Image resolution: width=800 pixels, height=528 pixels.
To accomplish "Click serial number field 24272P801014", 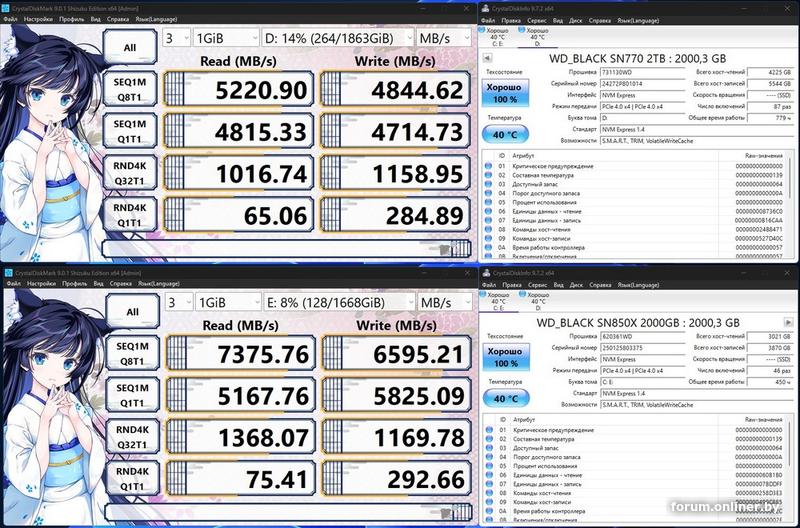I will [x=642, y=84].
